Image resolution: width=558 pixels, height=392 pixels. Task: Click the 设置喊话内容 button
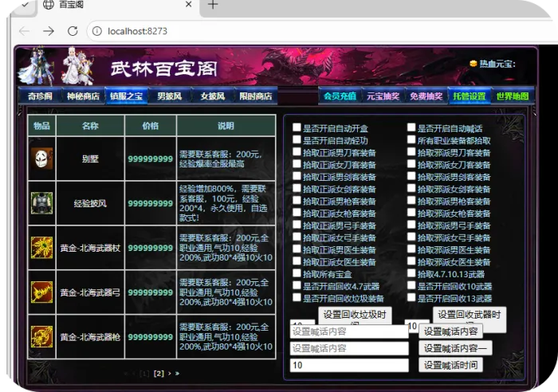point(450,331)
